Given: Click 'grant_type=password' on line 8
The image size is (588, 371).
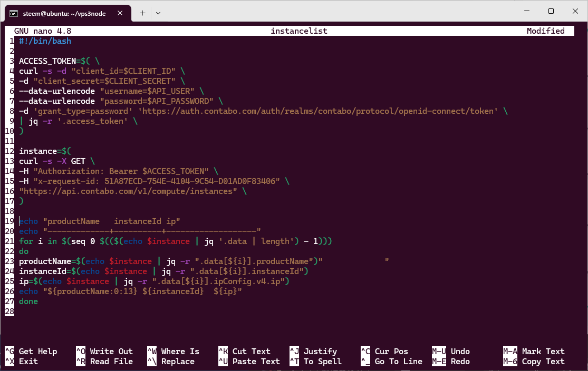Looking at the screenshot, I should (x=83, y=111).
